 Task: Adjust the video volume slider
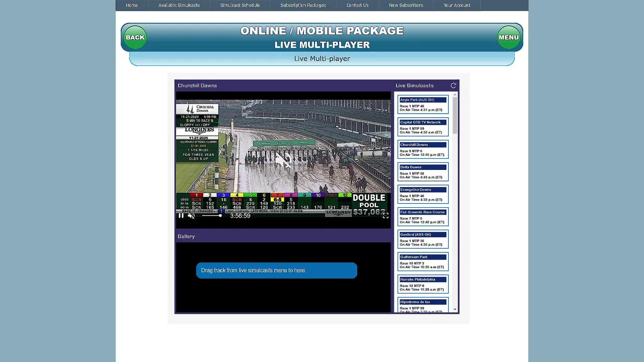[x=211, y=216]
